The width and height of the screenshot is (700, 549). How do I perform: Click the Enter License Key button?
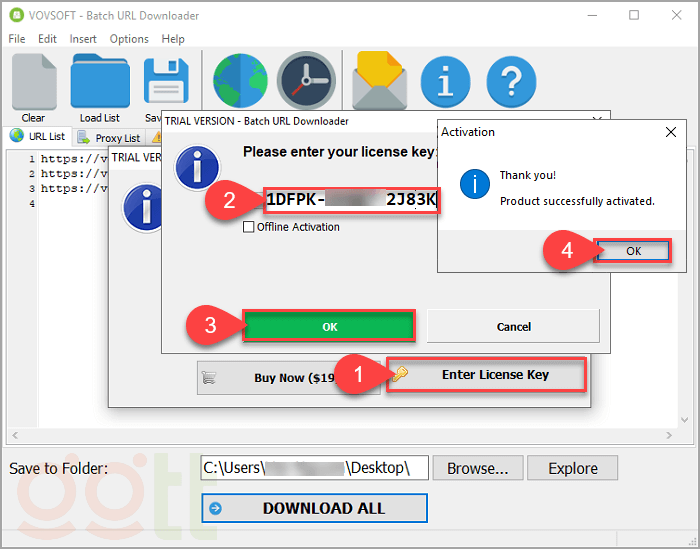pyautogui.click(x=486, y=375)
